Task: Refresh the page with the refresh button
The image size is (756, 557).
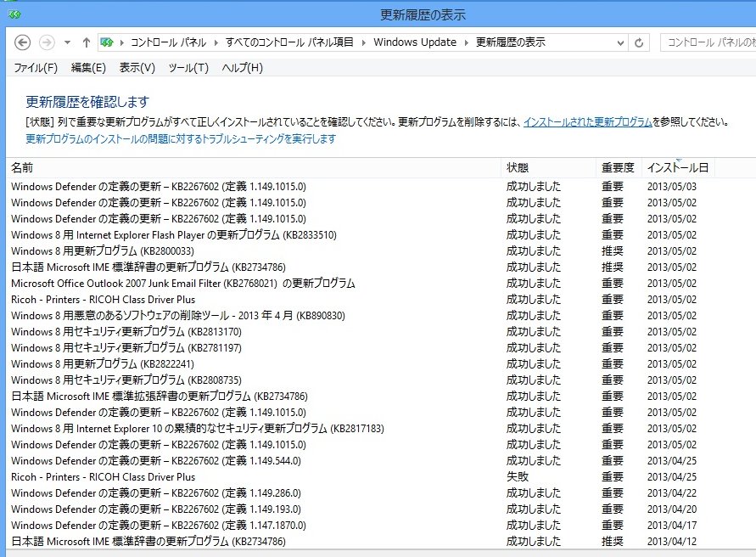Action: click(639, 42)
